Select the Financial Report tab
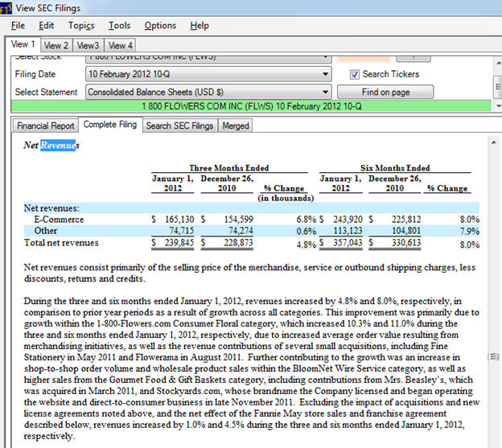The height and width of the screenshot is (448, 502). [45, 125]
